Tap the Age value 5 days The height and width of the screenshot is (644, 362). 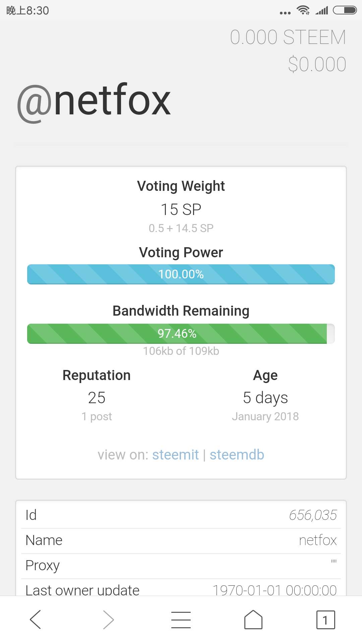click(265, 398)
